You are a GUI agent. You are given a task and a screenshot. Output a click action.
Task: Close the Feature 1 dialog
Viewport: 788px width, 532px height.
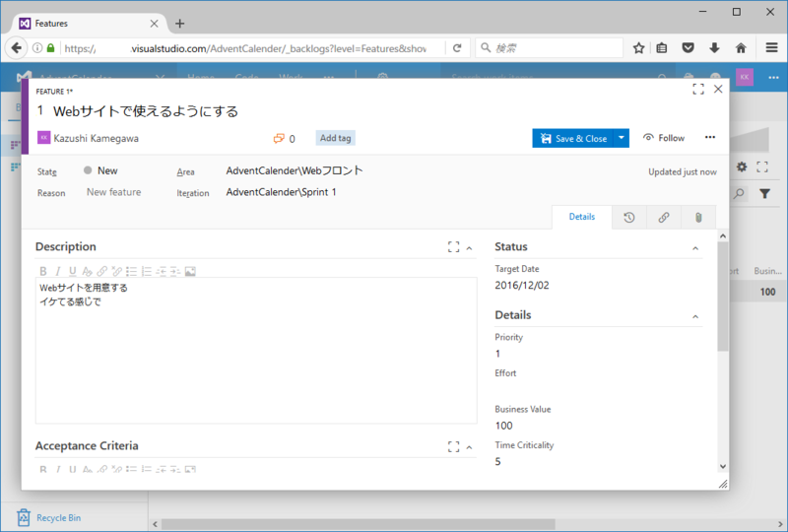point(718,89)
